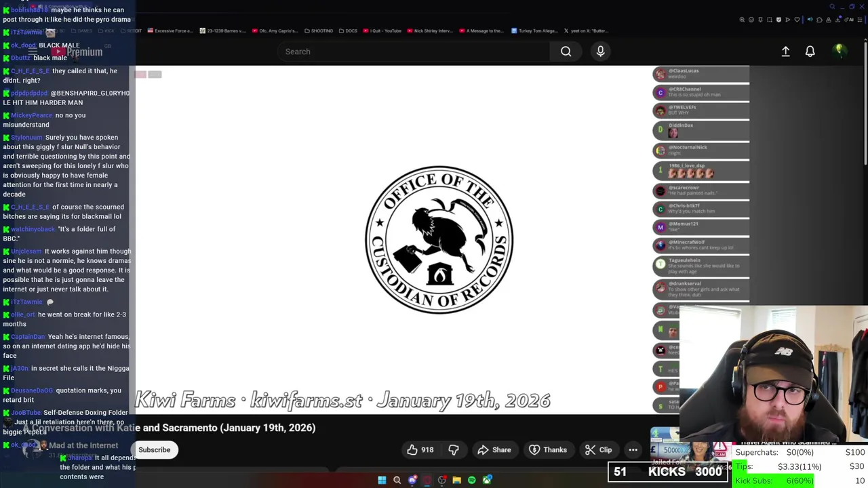Open taskbar search magnifier
Viewport: 868px width, 488px height.
tap(397, 480)
